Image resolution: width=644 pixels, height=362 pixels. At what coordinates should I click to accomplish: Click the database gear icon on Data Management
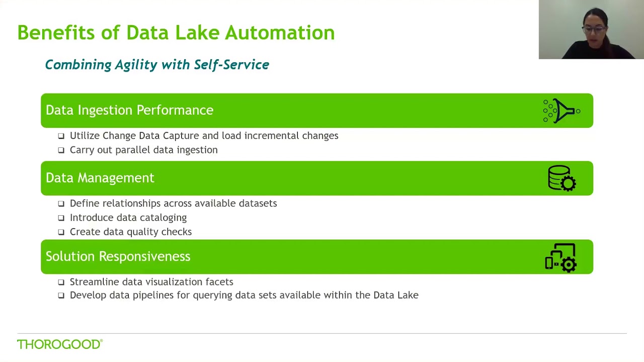tap(561, 178)
